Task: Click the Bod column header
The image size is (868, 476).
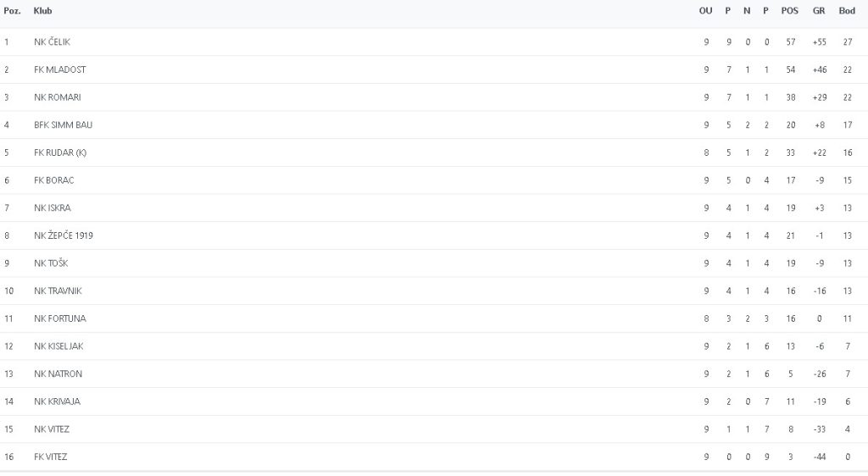Action: click(847, 11)
